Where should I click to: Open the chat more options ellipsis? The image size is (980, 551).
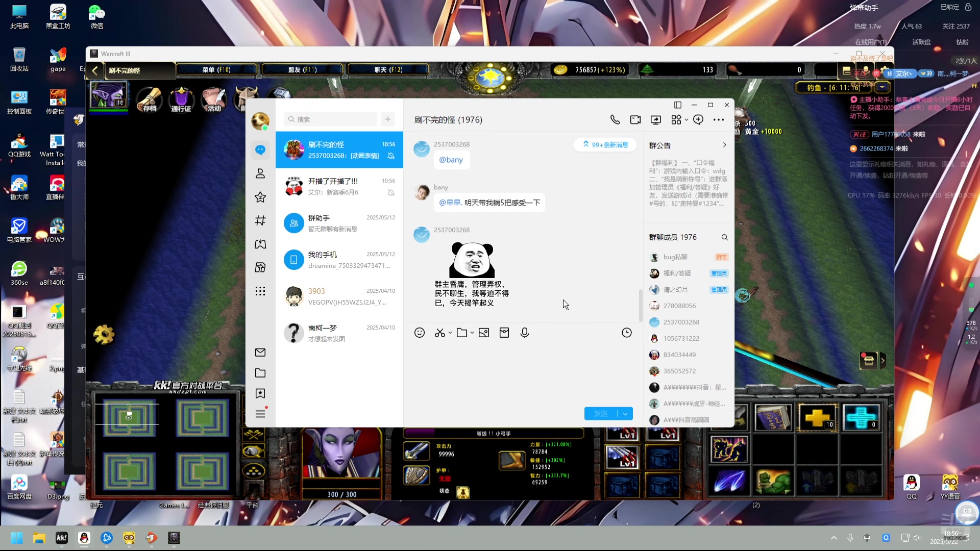[x=719, y=119]
